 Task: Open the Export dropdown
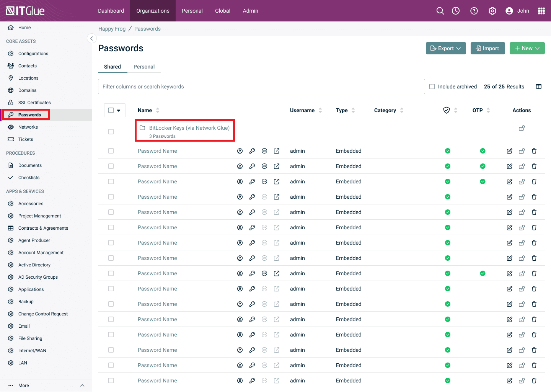pyautogui.click(x=445, y=48)
